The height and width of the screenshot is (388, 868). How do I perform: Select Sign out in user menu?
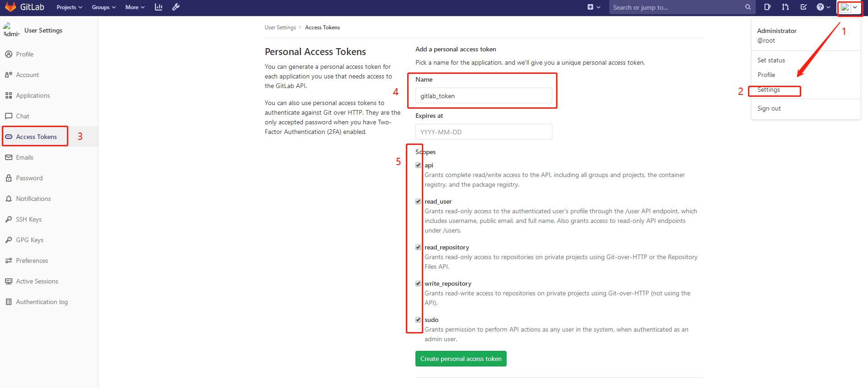[769, 108]
